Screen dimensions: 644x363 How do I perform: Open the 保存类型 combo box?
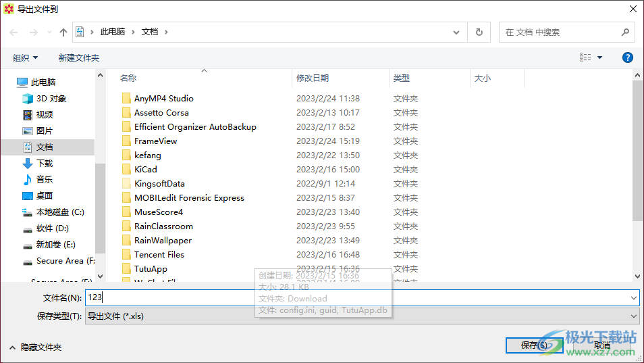[363, 316]
